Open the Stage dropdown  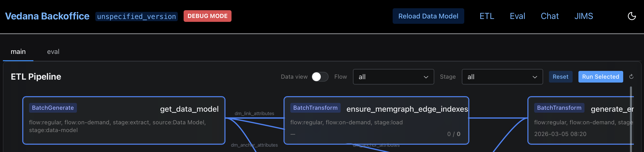point(502,77)
